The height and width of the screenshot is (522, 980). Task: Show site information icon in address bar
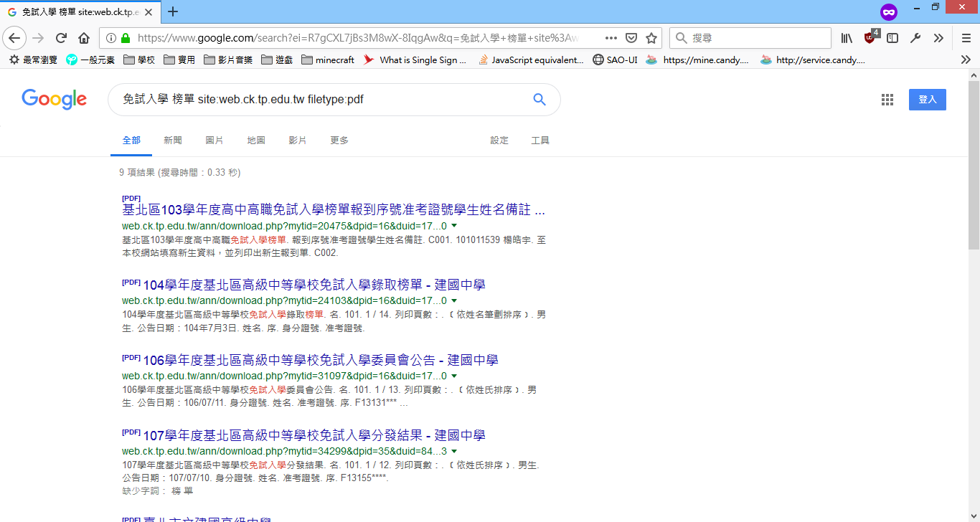tap(111, 38)
